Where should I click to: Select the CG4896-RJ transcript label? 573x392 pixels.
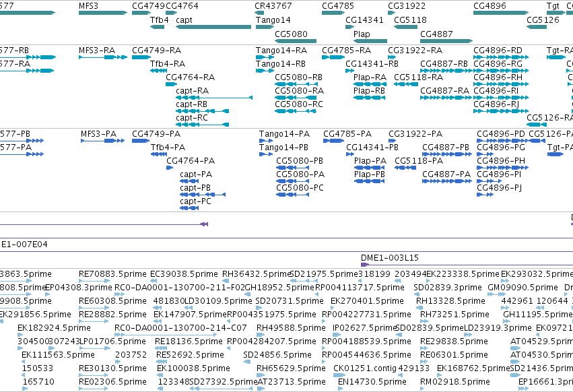coord(496,104)
